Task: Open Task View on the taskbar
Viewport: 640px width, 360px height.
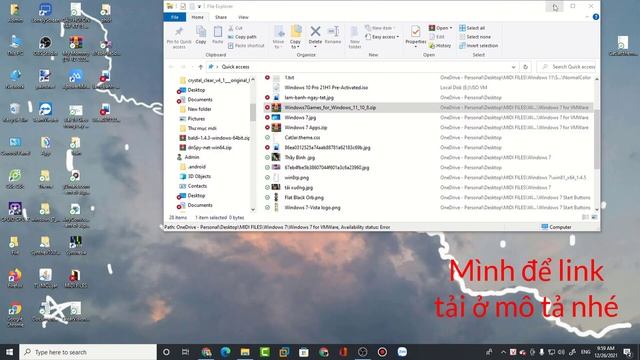Action: 185,352
